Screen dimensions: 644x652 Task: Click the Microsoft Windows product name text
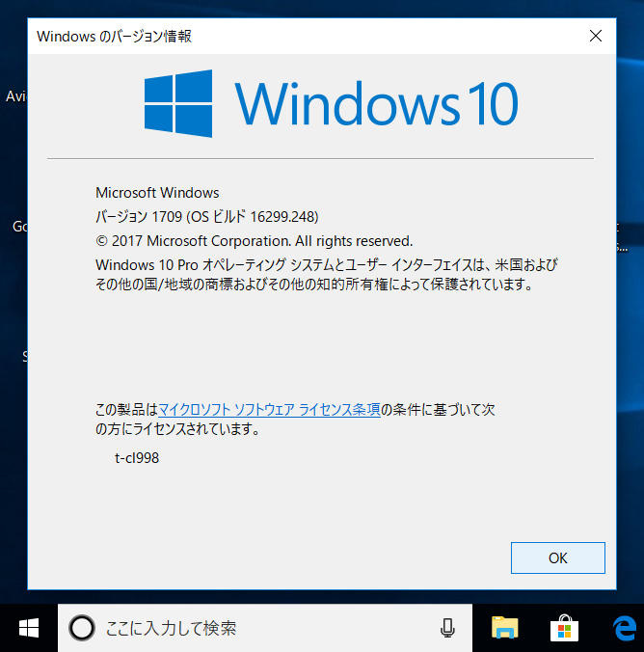(157, 192)
